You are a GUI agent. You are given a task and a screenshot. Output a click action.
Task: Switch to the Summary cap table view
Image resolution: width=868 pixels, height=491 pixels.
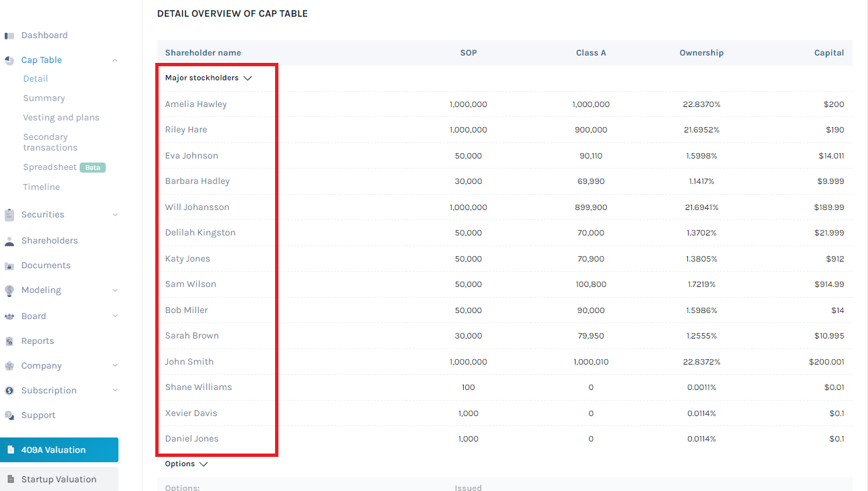44,98
